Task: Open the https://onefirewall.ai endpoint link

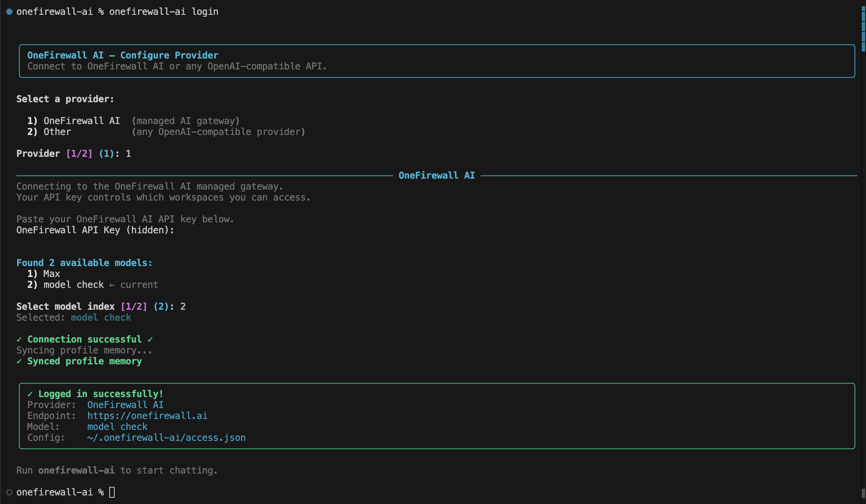Action: pos(147,416)
